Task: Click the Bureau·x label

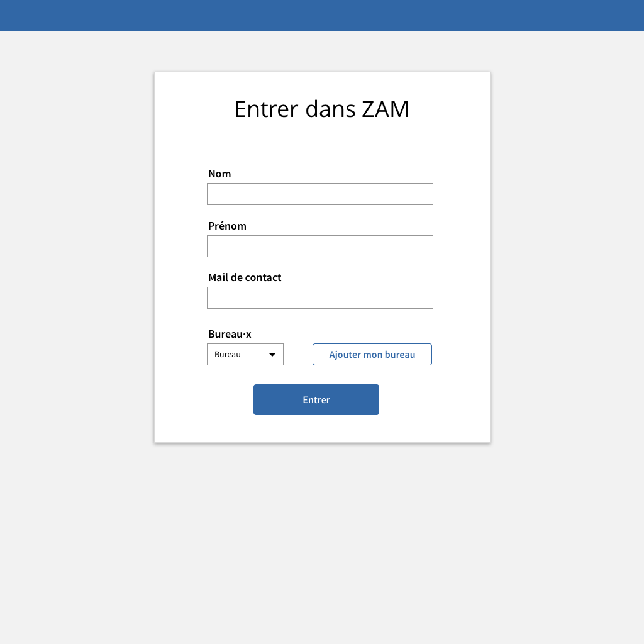Action: pos(230,335)
